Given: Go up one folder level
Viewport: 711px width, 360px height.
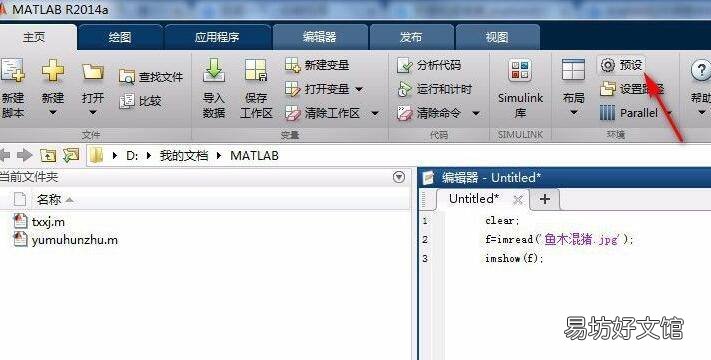Looking at the screenshot, I should (x=48, y=156).
